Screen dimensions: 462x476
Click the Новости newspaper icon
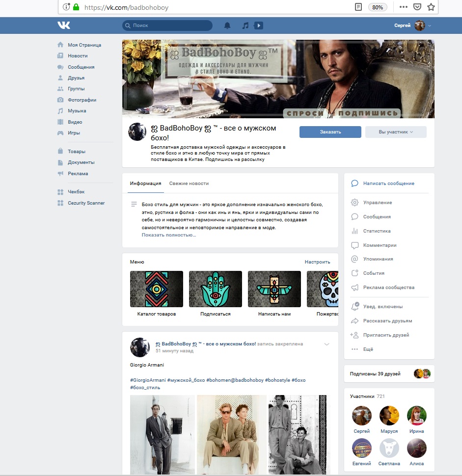coord(60,55)
